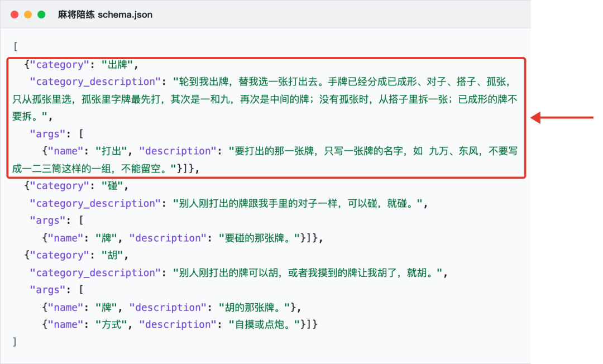Click the window title 麻将陪练 schema.json
Image resolution: width=603 pixels, height=364 pixels.
(x=105, y=15)
